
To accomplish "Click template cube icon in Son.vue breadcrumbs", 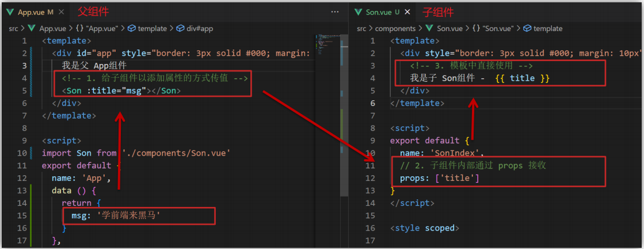I will point(526,28).
